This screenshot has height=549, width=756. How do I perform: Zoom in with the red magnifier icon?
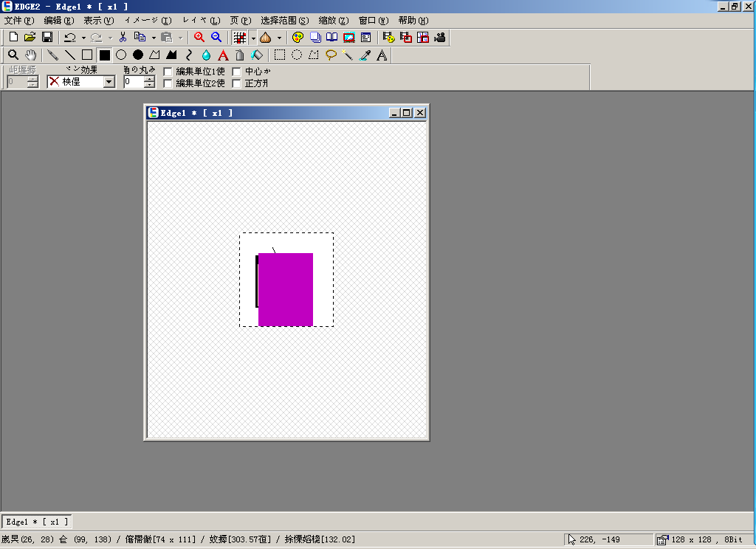point(199,37)
